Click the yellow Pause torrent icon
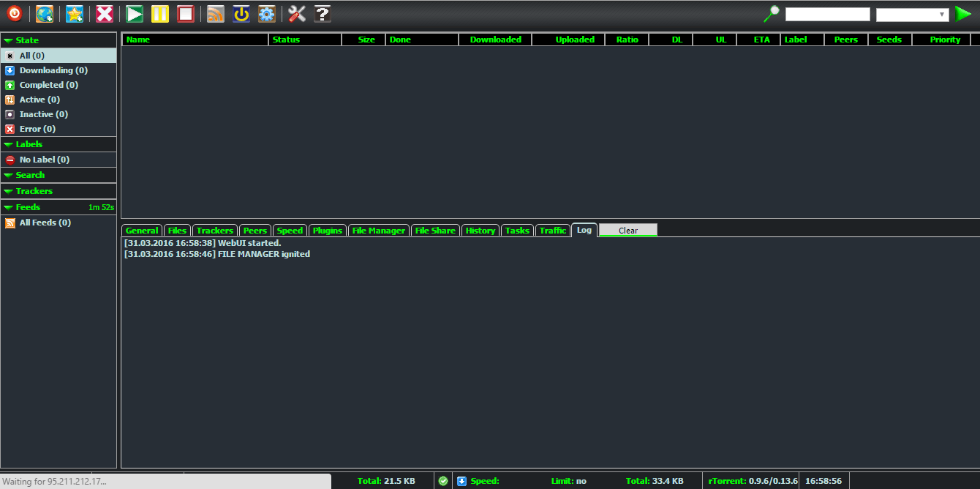This screenshot has height=489, width=980. click(160, 14)
